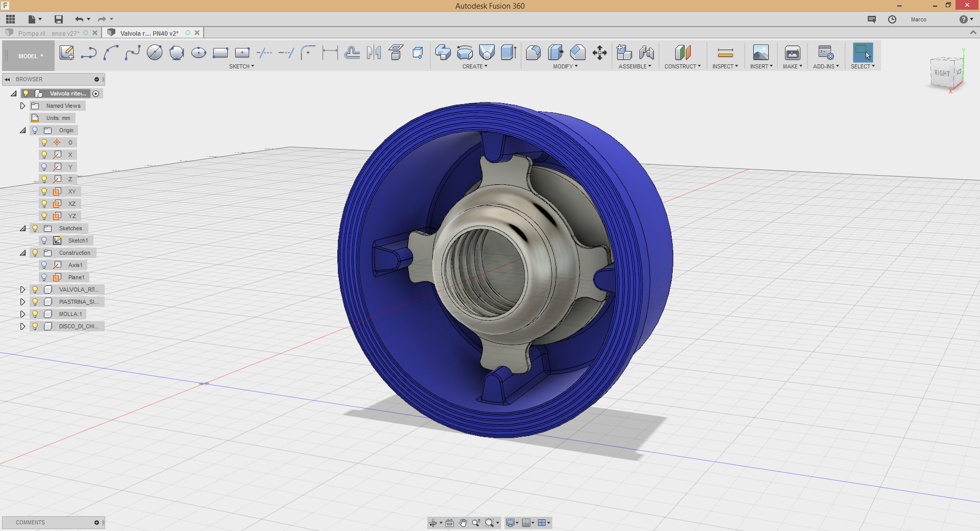This screenshot has height=531, width=980.
Task: Toggle visibility of the MOLLA:1 component
Action: (x=35, y=314)
